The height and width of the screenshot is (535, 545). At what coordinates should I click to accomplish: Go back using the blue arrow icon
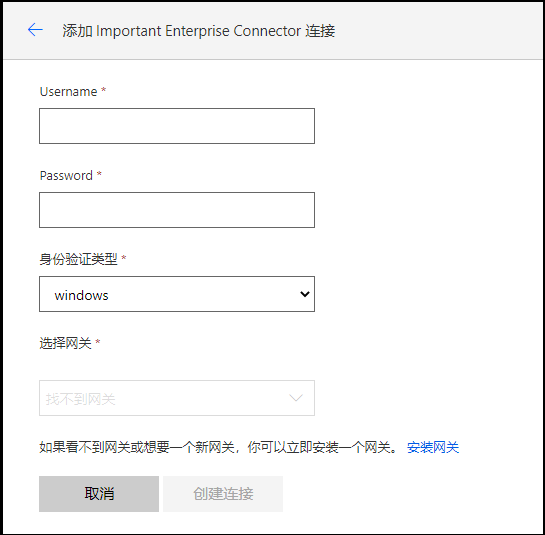click(35, 30)
